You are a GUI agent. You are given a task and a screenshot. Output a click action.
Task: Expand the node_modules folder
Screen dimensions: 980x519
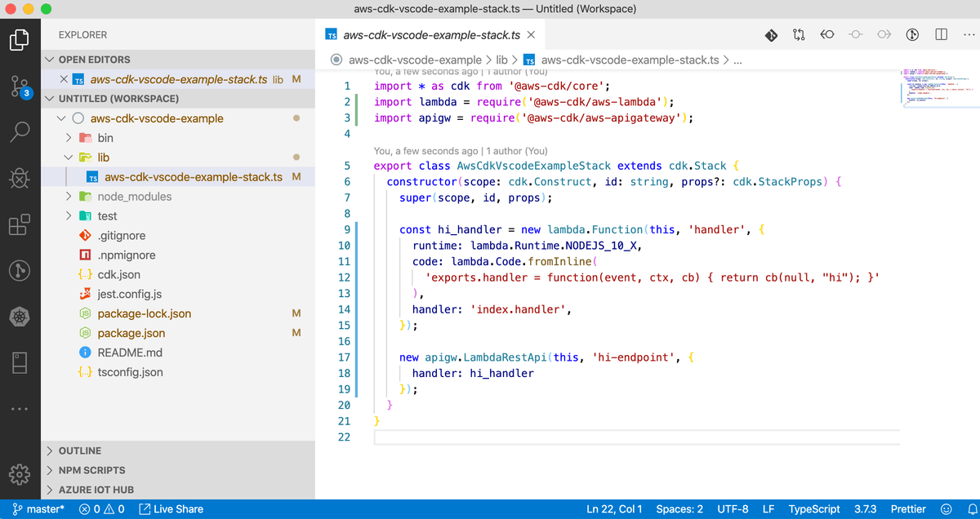pyautogui.click(x=109, y=196)
